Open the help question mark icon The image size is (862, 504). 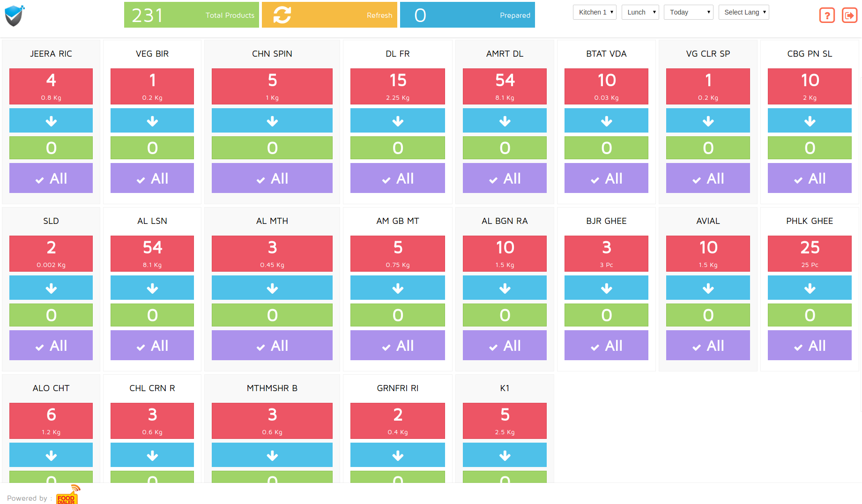pos(827,15)
